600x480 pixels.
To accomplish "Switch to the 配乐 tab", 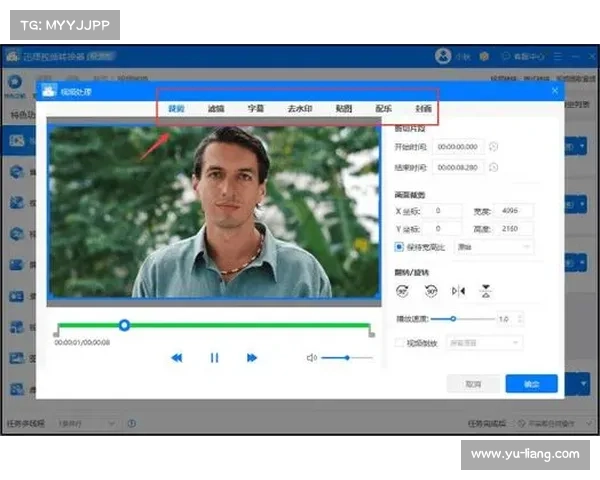I will pos(383,109).
